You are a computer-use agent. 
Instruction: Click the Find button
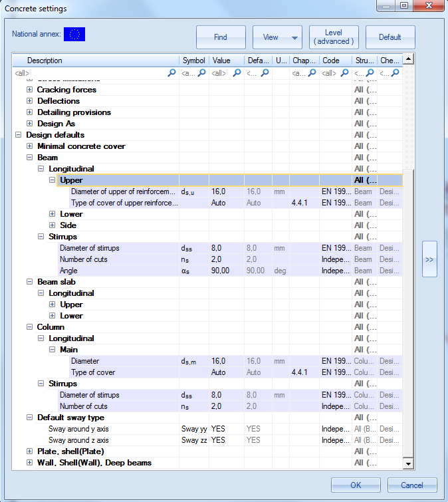[x=221, y=37]
